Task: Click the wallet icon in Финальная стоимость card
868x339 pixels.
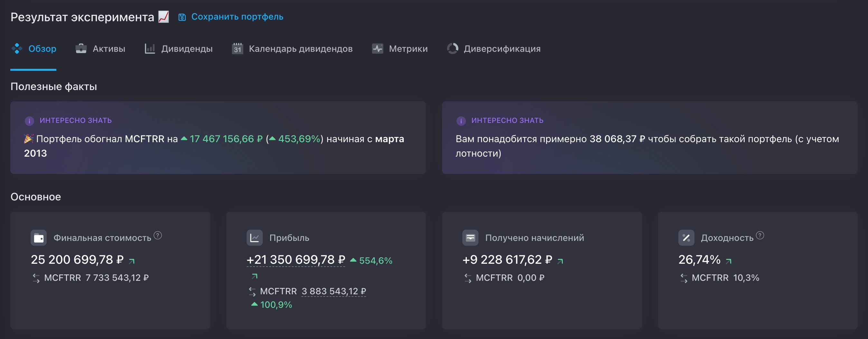Action: (x=39, y=238)
